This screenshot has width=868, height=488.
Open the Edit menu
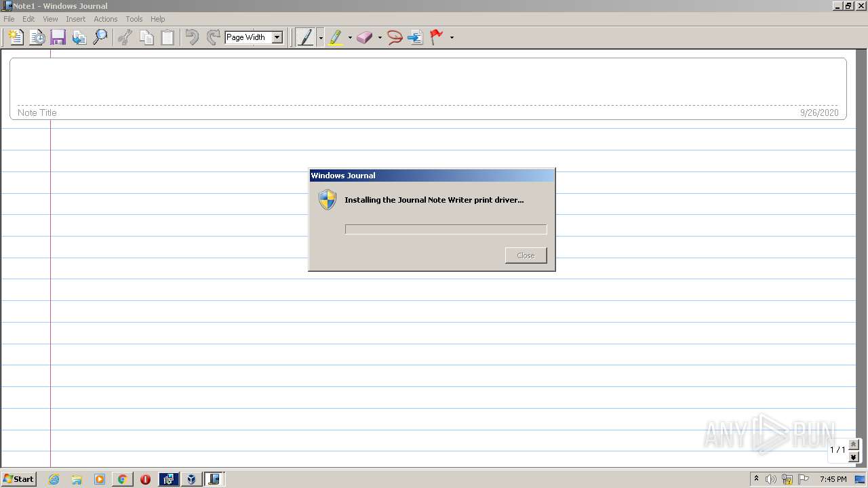[28, 19]
